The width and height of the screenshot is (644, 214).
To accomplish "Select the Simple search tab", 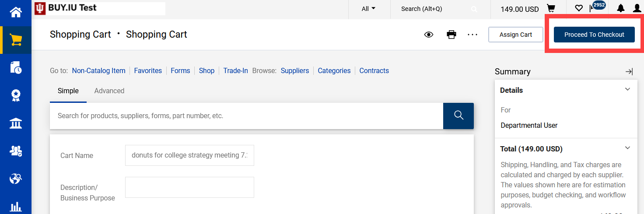I will (x=68, y=91).
